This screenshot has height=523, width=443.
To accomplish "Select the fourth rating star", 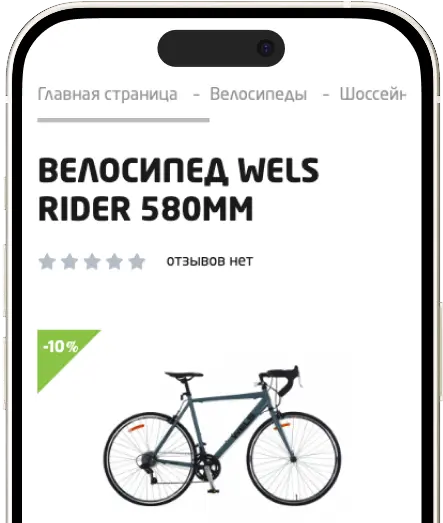I will pos(114,261).
